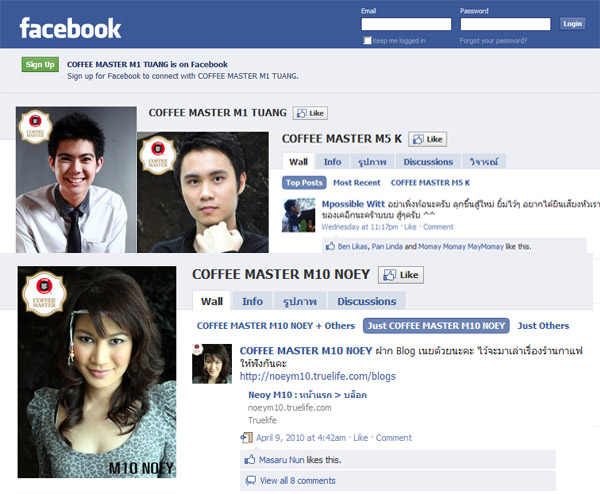Select Just COFFEE MASTER M10 NOEY filter
Image resolution: width=600 pixels, height=494 pixels.
436,326
